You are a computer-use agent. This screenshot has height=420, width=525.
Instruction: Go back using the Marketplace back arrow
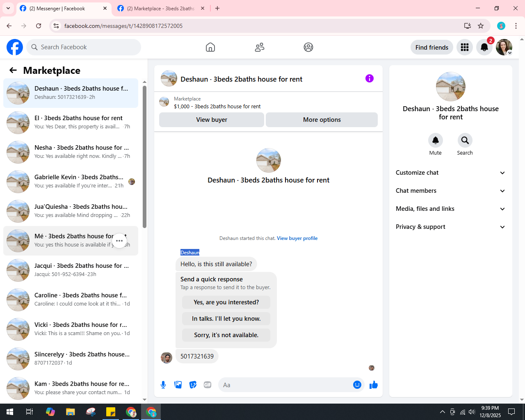pyautogui.click(x=13, y=70)
